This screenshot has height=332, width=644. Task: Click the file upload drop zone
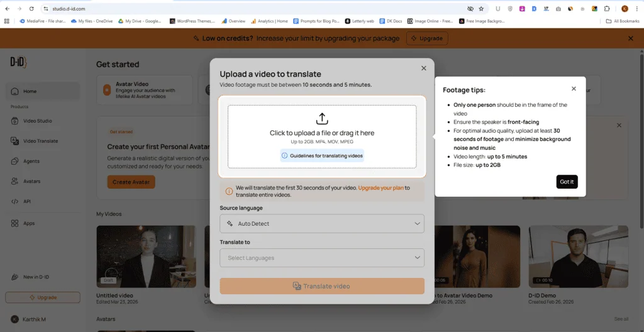tap(322, 136)
